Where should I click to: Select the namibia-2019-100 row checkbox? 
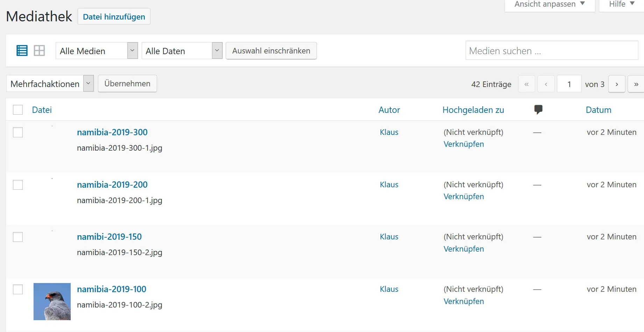(18, 289)
